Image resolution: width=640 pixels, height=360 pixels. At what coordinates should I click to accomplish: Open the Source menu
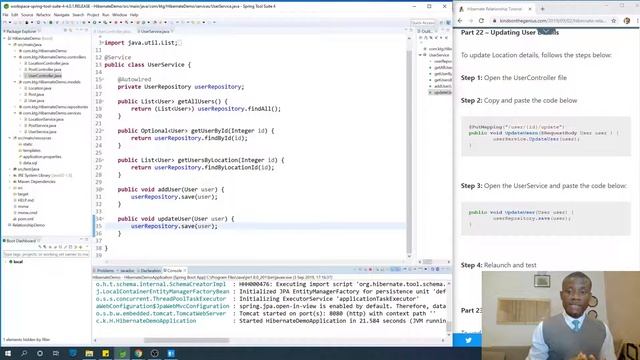27,15
